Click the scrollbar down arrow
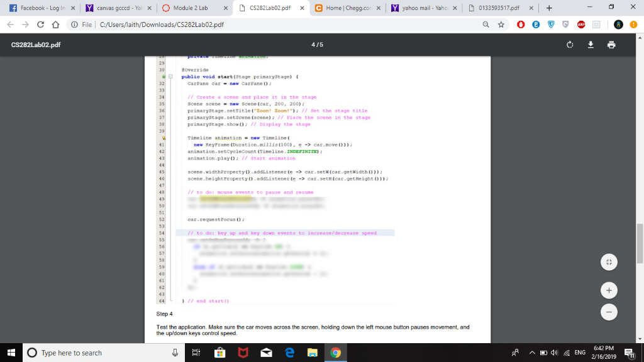The width and height of the screenshot is (644, 362). tap(640, 339)
